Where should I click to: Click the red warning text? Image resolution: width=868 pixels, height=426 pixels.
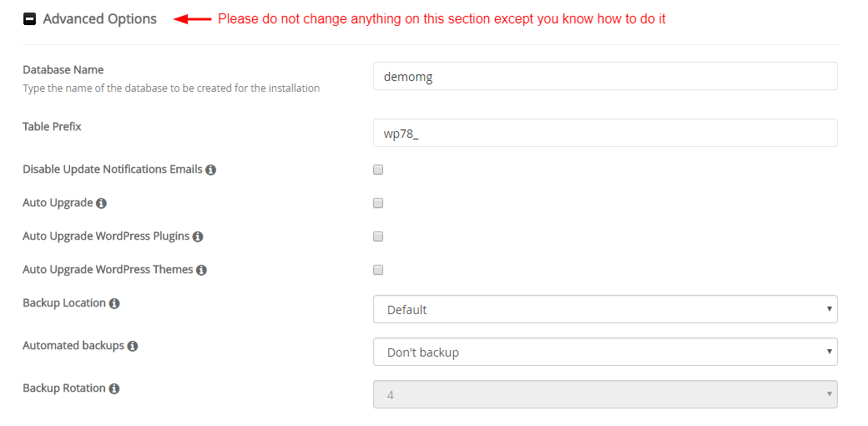click(442, 19)
